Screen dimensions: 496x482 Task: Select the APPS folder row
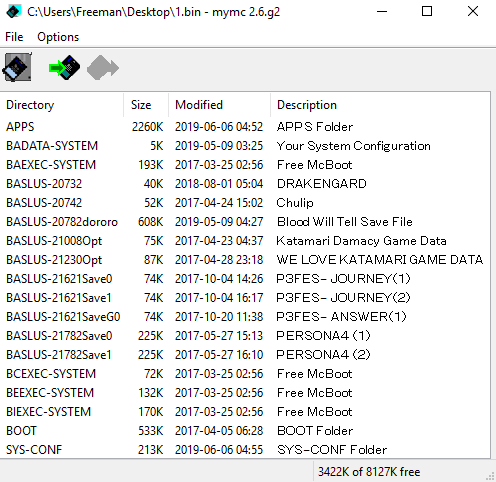pos(245,127)
